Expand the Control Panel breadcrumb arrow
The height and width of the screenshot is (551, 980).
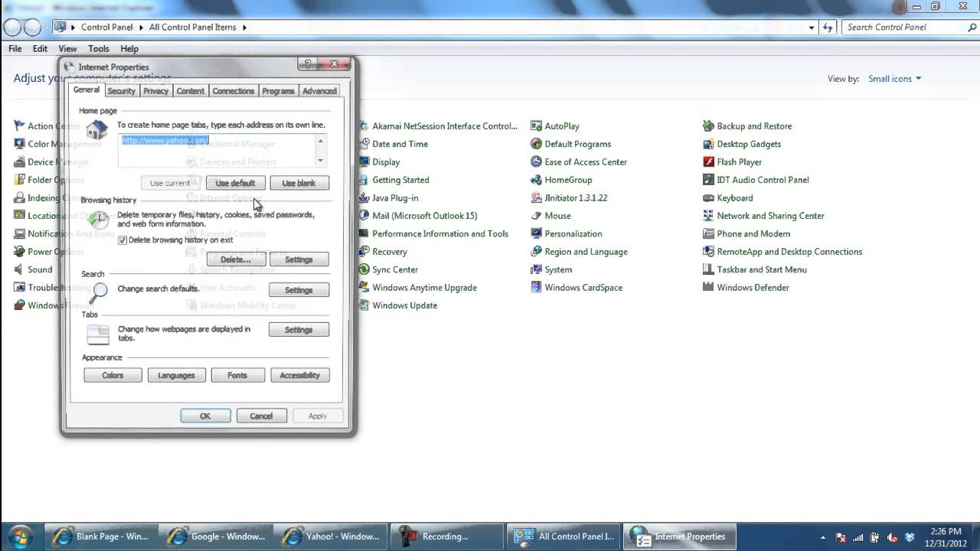pos(141,28)
